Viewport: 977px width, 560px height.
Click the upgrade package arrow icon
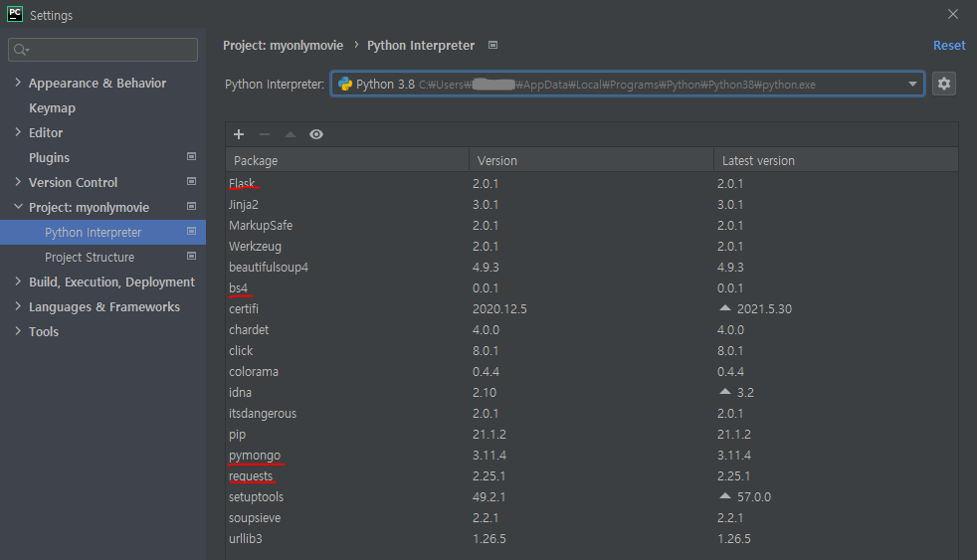[291, 134]
